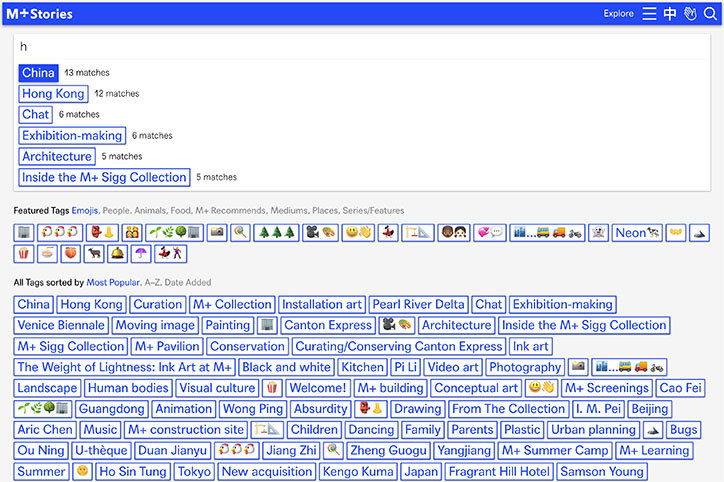Select the ghost emoji tag
Screen dimensions: 724x482
pyautogui.click(x=598, y=233)
